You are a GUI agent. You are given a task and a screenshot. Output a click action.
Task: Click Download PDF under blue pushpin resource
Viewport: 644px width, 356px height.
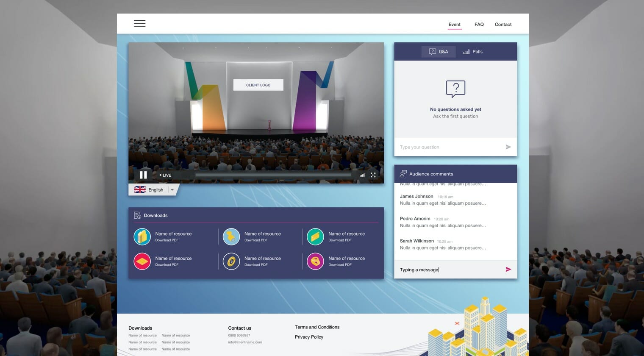256,240
